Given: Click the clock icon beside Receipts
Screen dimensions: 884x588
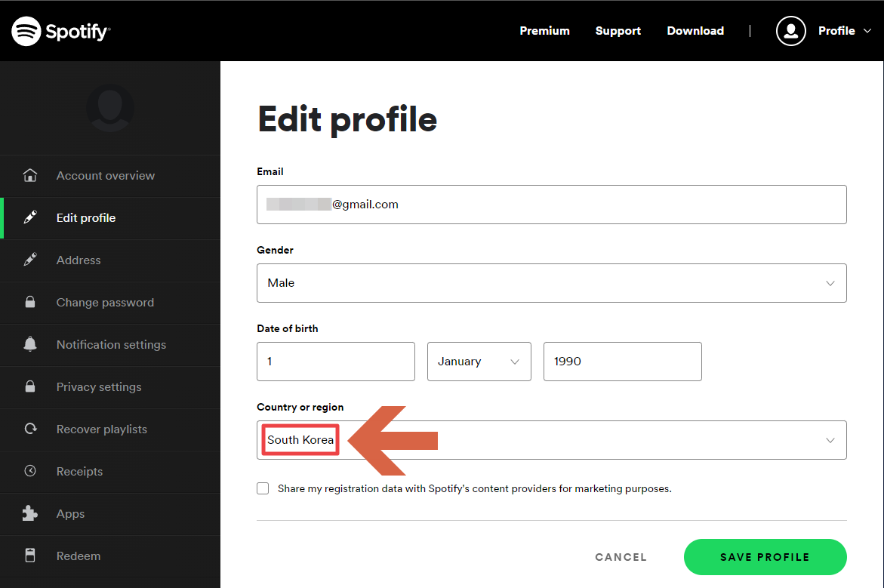Looking at the screenshot, I should tap(30, 471).
